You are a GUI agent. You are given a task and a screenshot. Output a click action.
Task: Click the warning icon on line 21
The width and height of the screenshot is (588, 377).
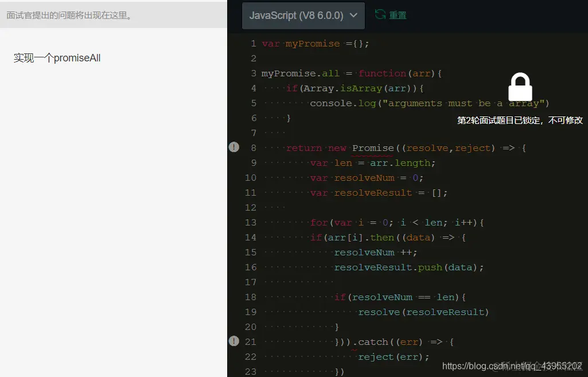click(x=234, y=341)
